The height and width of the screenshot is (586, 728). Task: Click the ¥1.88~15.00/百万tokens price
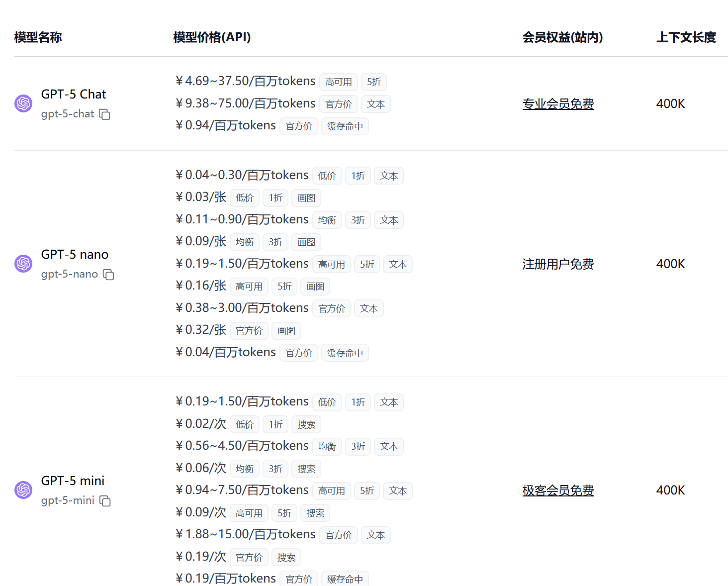pyautogui.click(x=245, y=534)
